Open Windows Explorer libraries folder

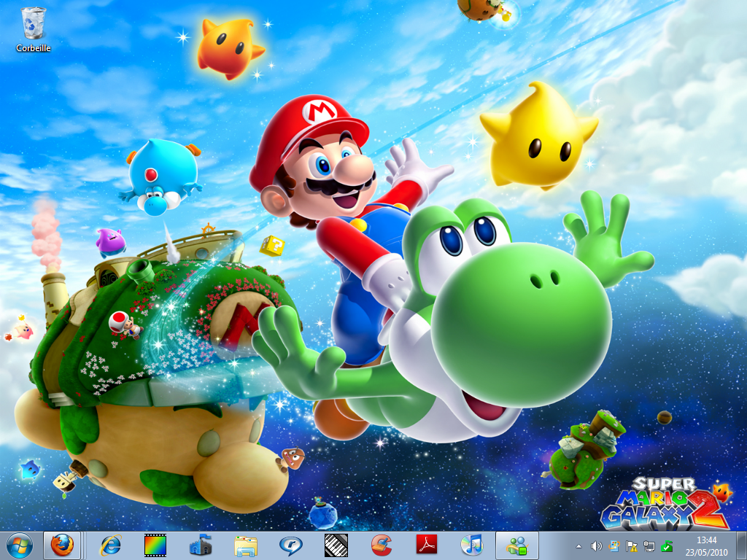coord(246,545)
